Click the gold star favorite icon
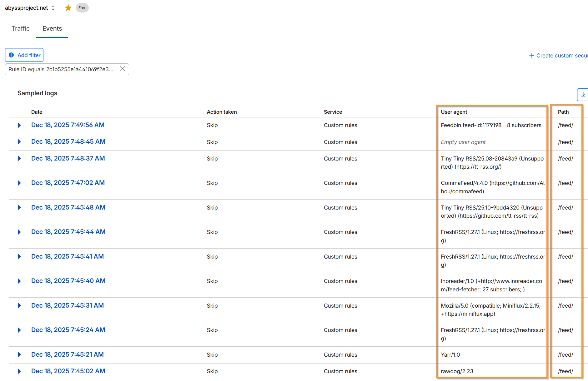This screenshot has height=381, width=588. click(68, 8)
